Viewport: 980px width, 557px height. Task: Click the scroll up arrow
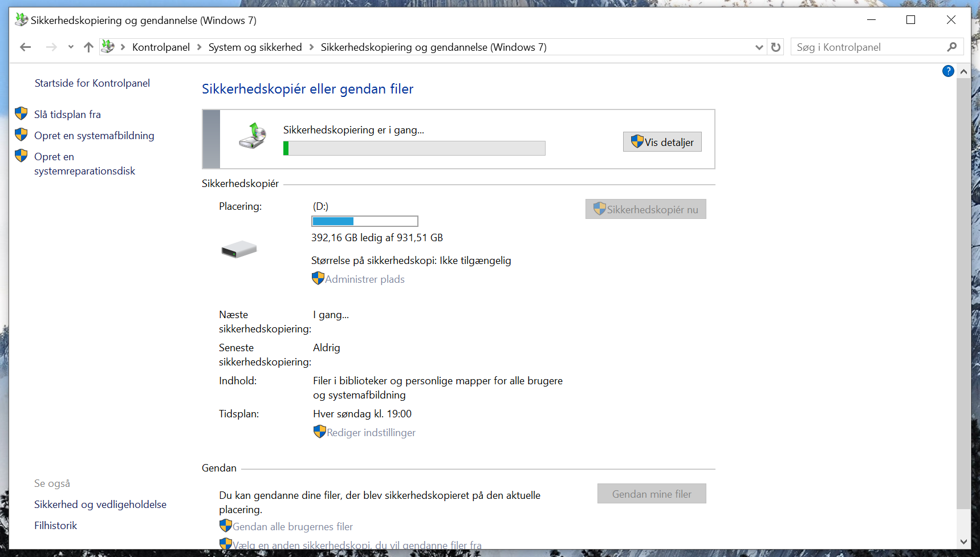pos(963,72)
